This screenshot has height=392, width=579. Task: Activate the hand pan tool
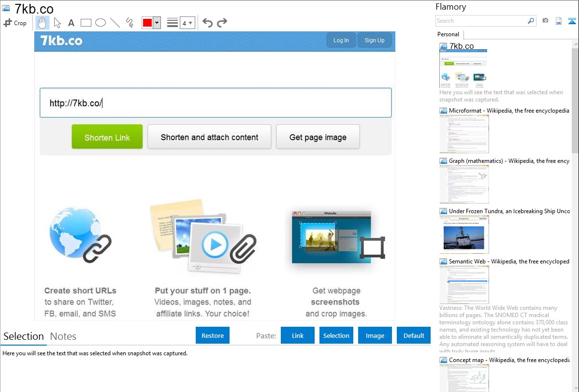click(42, 23)
